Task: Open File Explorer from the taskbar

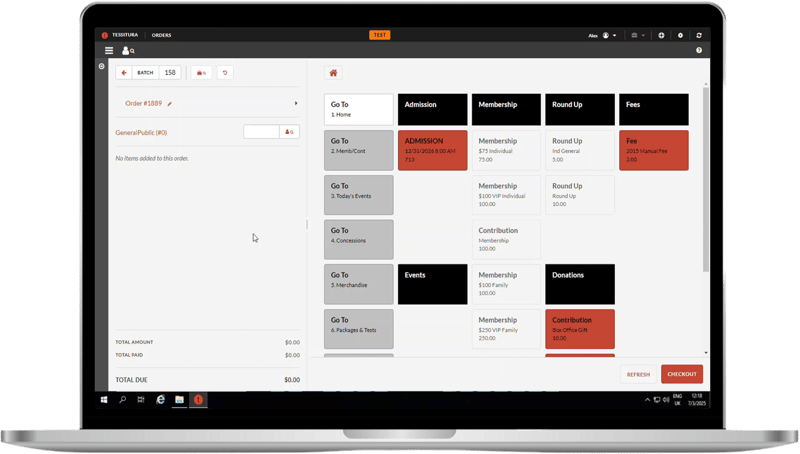Action: click(179, 400)
